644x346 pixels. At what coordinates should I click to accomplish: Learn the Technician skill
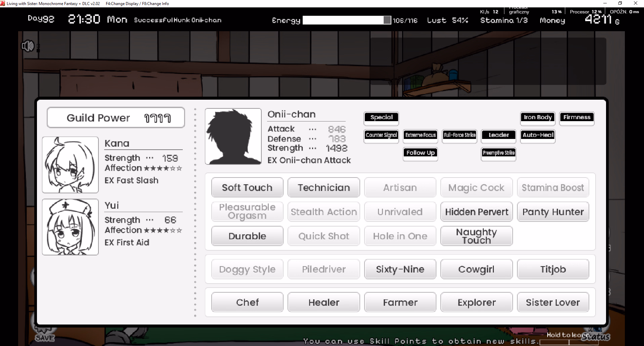coord(324,188)
